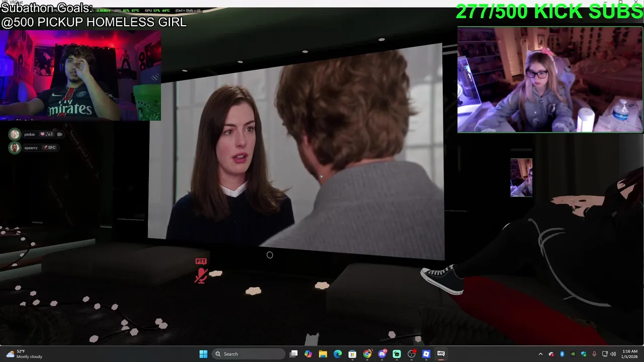Click the red PTT muted microphone indicator
The image size is (644, 362).
(201, 271)
